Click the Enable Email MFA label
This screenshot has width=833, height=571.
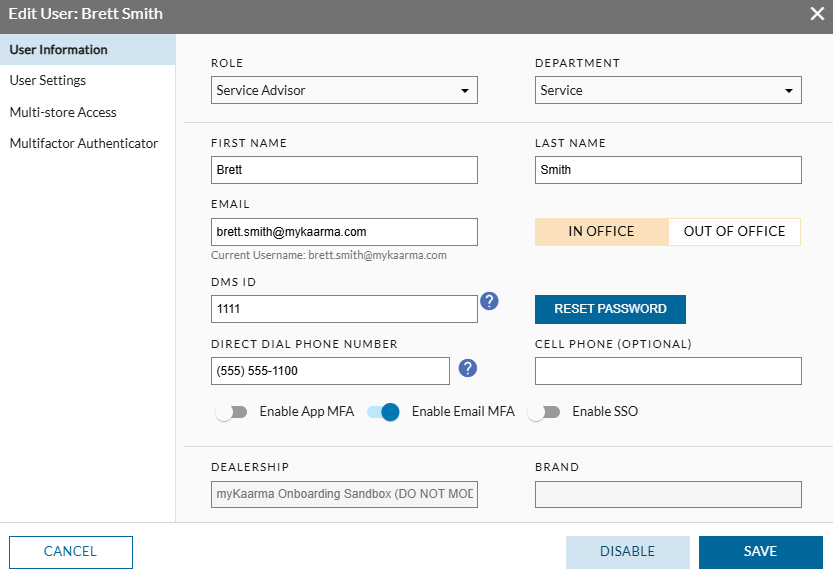pos(463,412)
